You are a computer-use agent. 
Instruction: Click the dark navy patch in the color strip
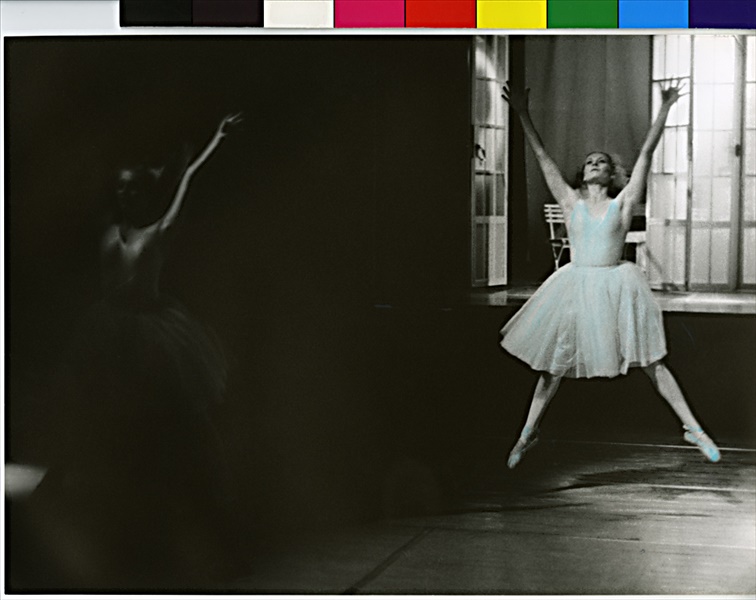point(722,14)
